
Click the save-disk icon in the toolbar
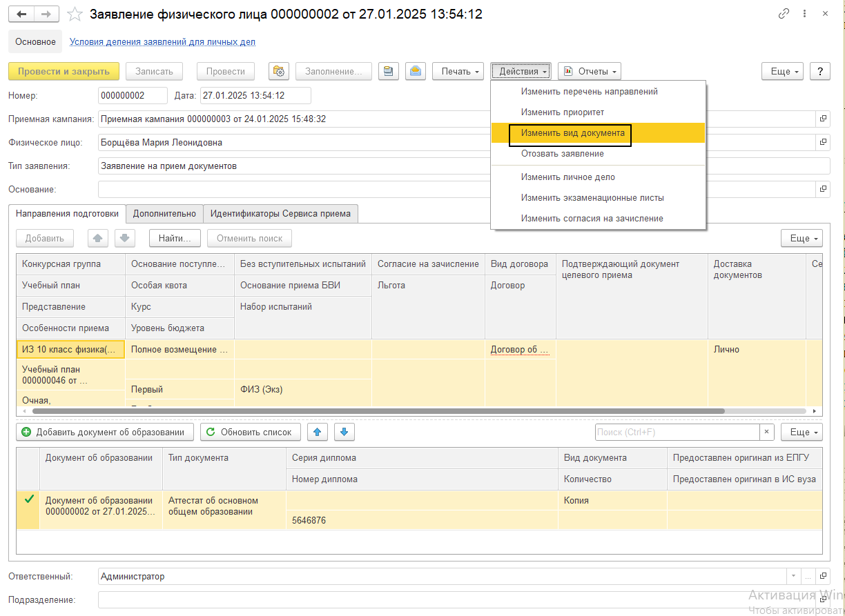[x=389, y=71]
